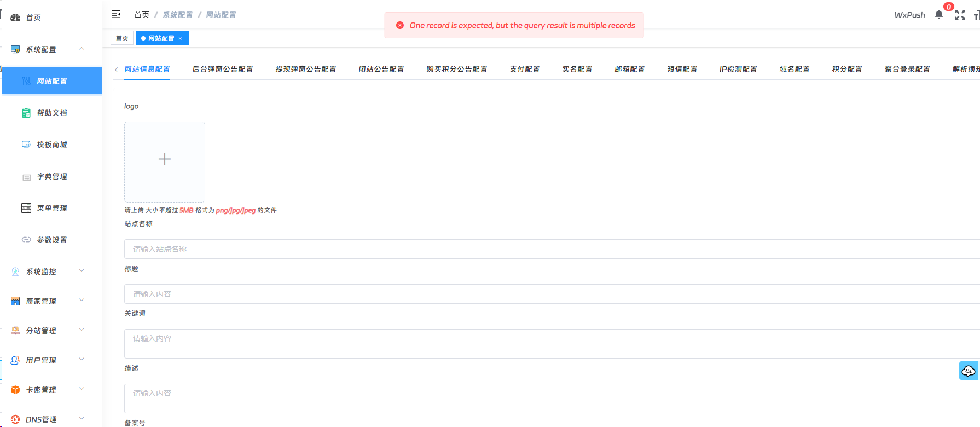Switch to 后台弹窗公告配置 tab
This screenshot has width=980, height=427.
(x=223, y=69)
